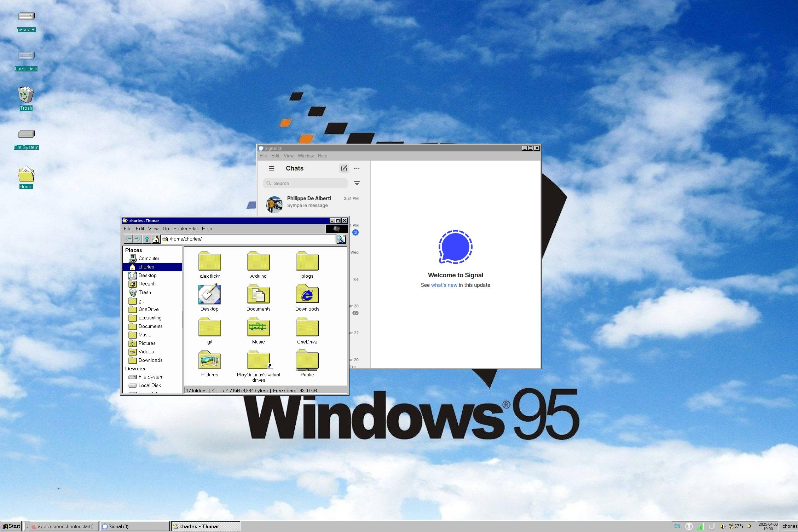Screen dimensions: 798x532
Task: Open Thunar's File menu
Action: coord(127,229)
